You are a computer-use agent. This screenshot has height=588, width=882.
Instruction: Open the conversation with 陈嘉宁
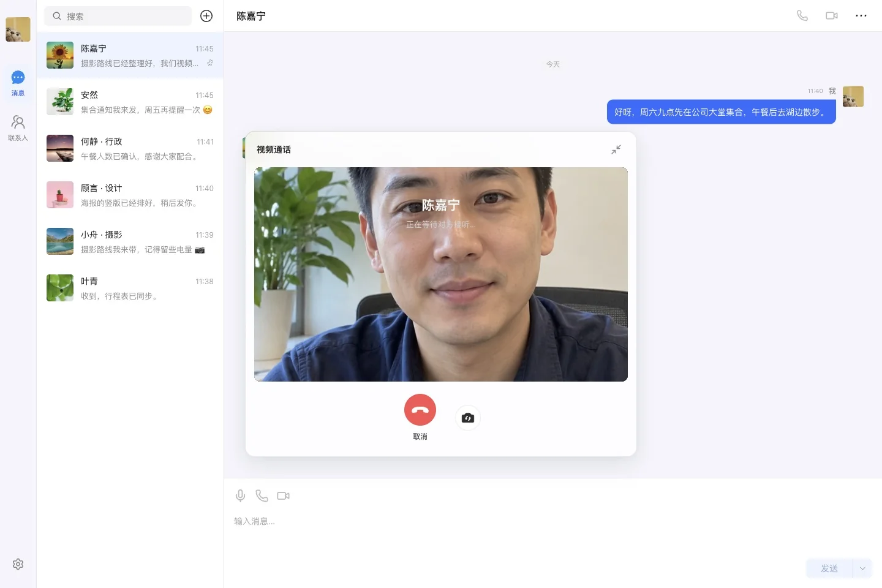[130, 55]
